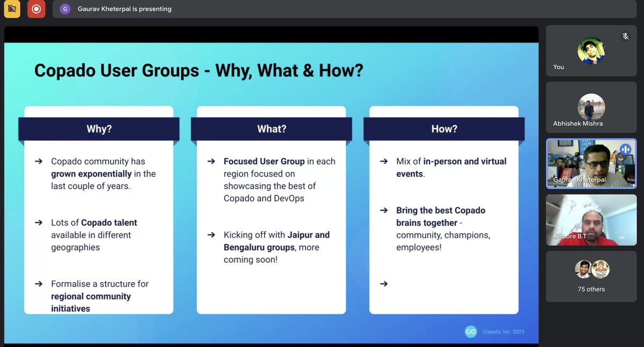Click 'Bring the best Copado brains together'
644x347 pixels.
coord(441,217)
